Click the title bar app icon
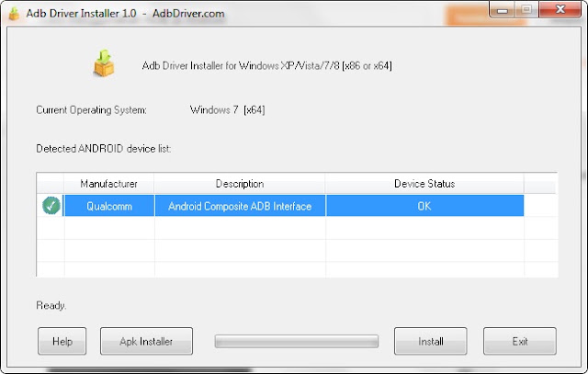Screen dimensions: 588x374 [x=14, y=14]
